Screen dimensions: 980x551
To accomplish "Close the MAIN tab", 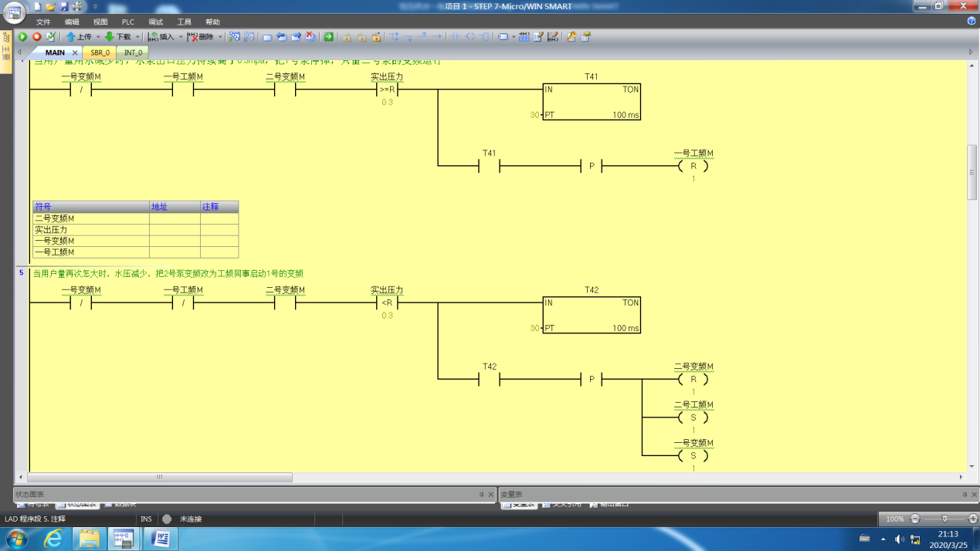I will tap(75, 52).
